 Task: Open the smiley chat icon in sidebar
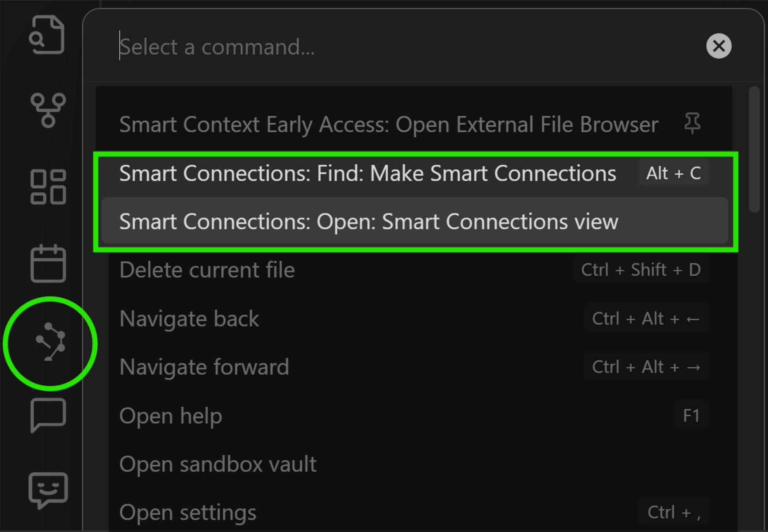48,490
